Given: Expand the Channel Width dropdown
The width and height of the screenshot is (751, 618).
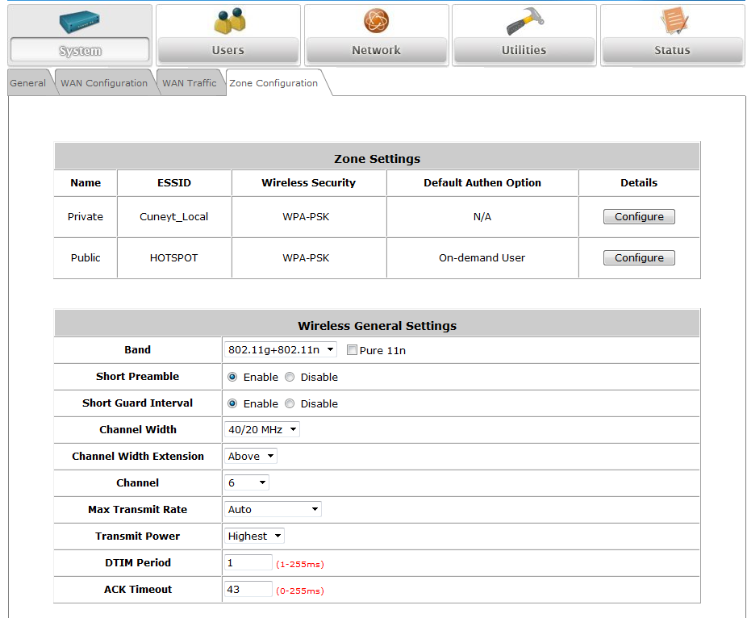Looking at the screenshot, I should pos(262,430).
